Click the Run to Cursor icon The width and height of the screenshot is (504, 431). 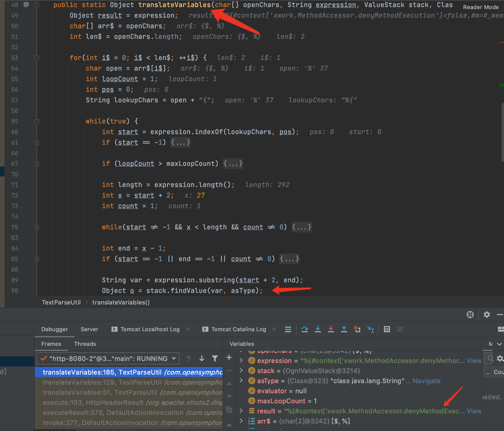tap(370, 329)
